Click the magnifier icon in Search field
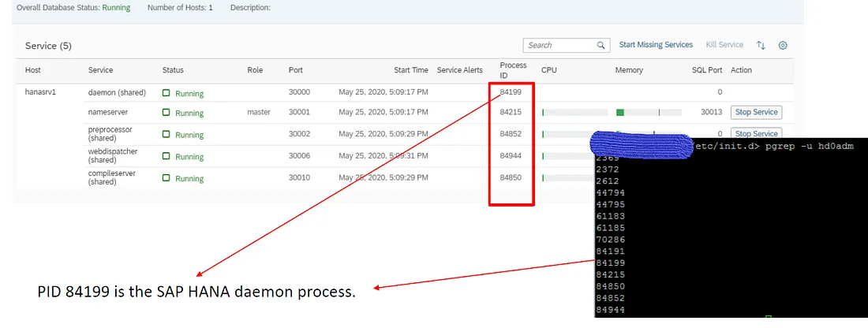The height and width of the screenshot is (328, 868). coord(600,46)
